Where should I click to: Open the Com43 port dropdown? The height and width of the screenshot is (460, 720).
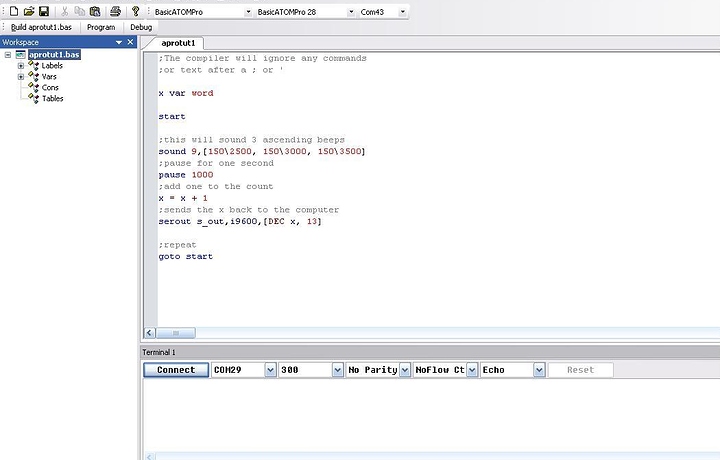402,12
